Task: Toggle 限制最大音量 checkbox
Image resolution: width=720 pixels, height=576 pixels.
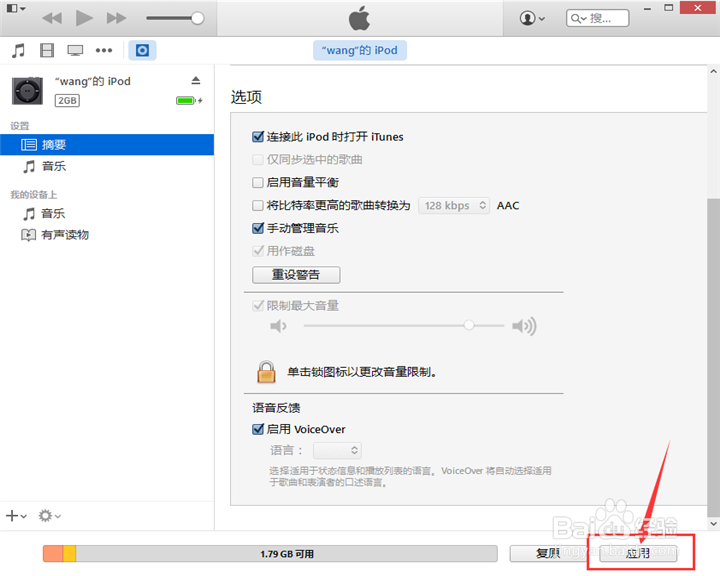Action: pyautogui.click(x=258, y=305)
